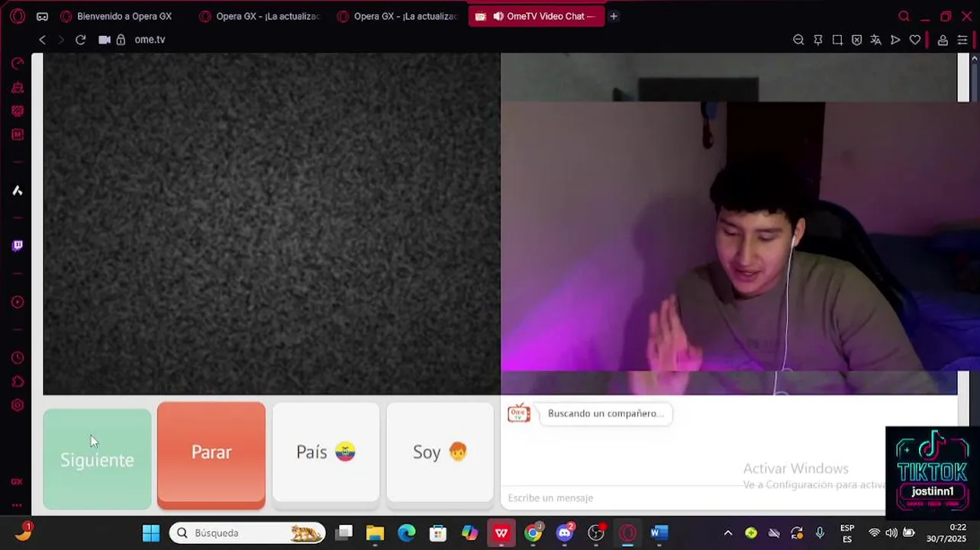The width and height of the screenshot is (980, 550).
Task: Open Extensions cube icon in sidebar
Action: click(18, 381)
